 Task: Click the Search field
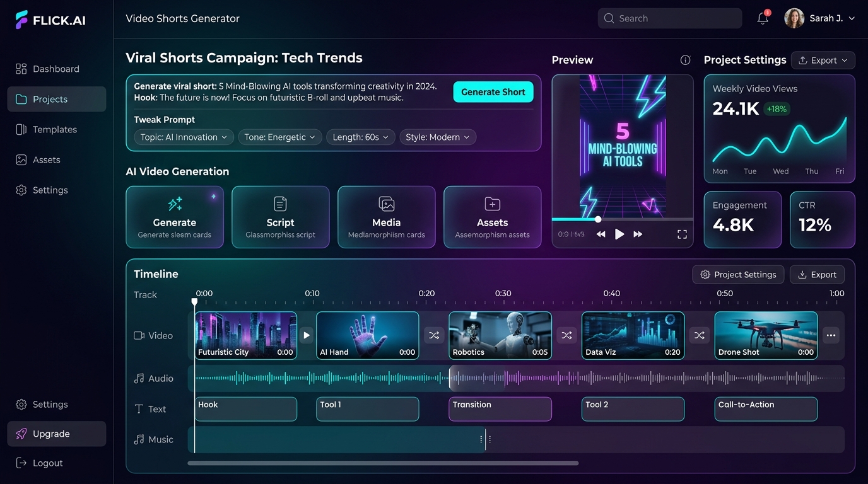[670, 18]
